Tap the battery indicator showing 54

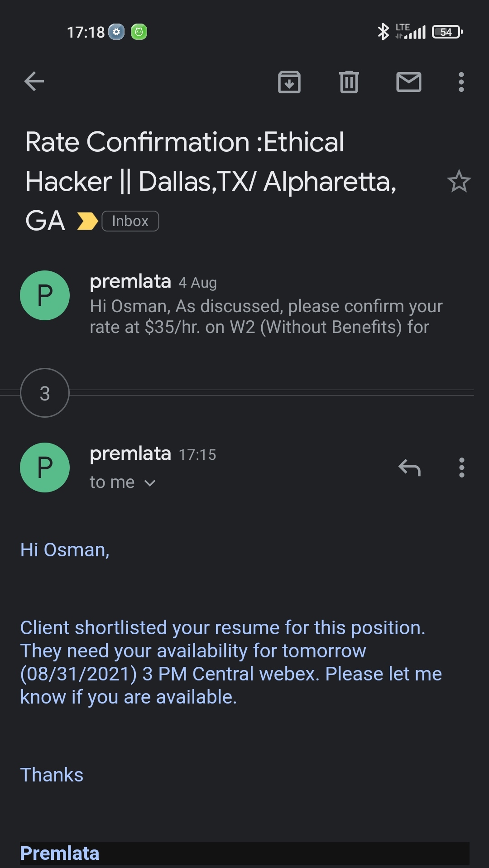coord(447,32)
